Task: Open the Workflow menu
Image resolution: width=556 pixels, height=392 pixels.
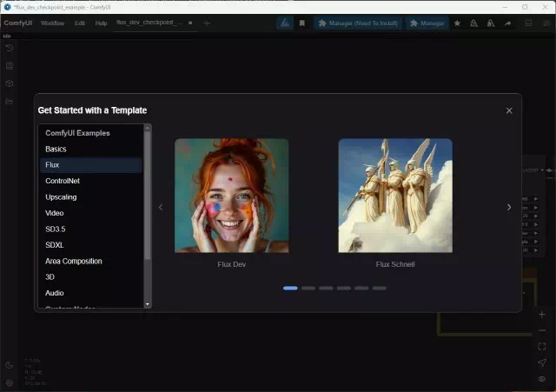Action: click(52, 23)
